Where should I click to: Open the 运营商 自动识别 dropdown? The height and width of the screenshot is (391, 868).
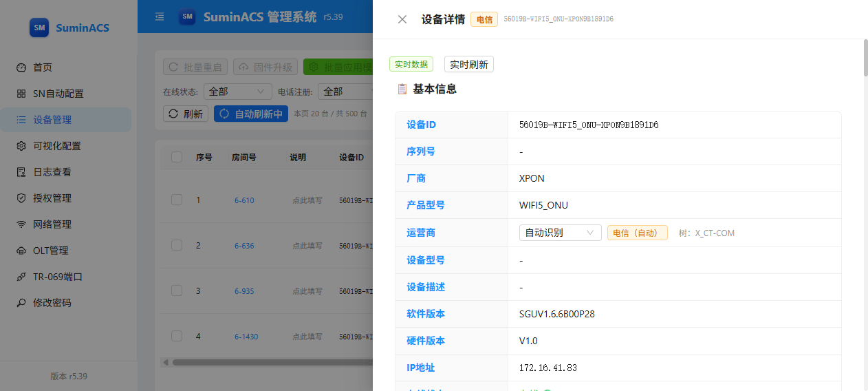(560, 233)
